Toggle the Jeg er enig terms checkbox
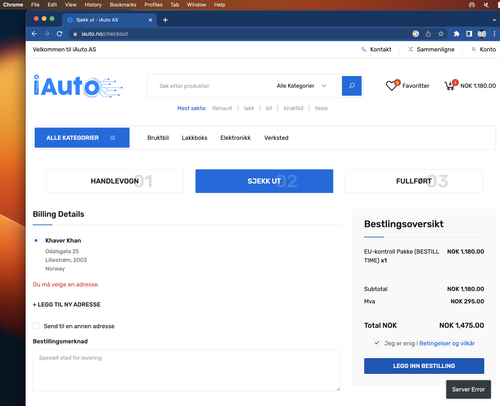500x406 pixels. tap(377, 343)
